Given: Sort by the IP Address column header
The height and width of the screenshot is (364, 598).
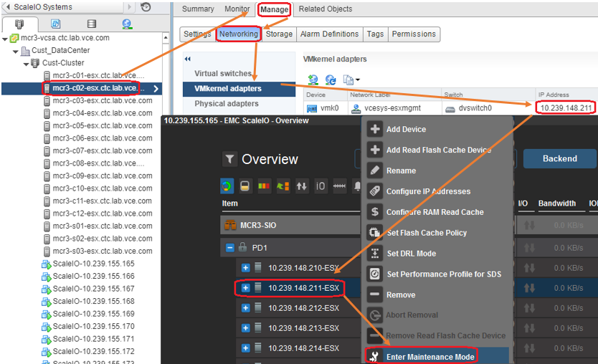Looking at the screenshot, I should tap(554, 95).
